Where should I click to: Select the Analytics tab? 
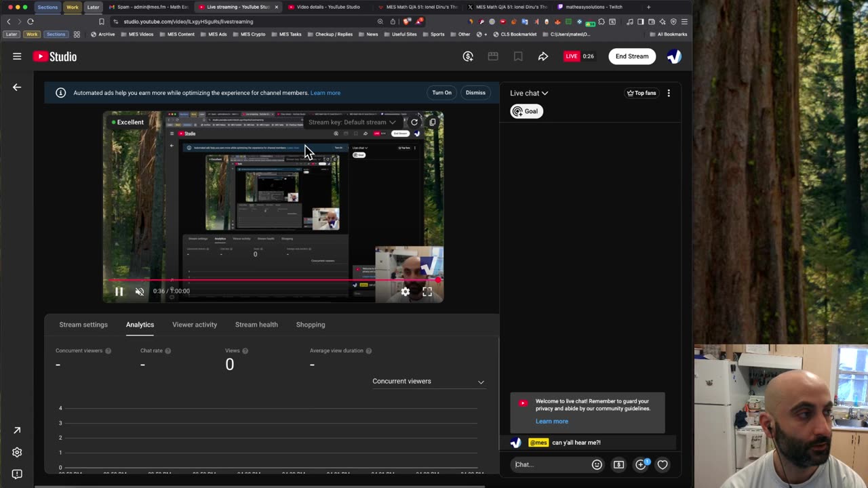point(140,325)
